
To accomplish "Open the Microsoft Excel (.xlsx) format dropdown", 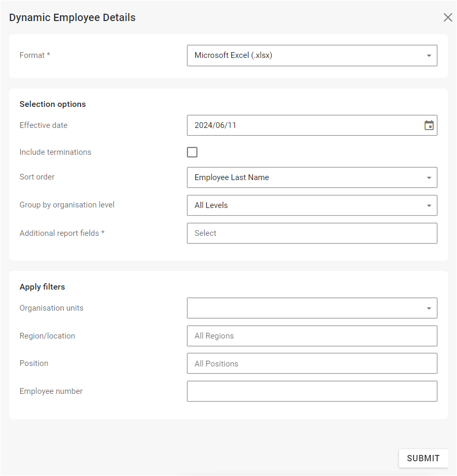I will point(305,55).
